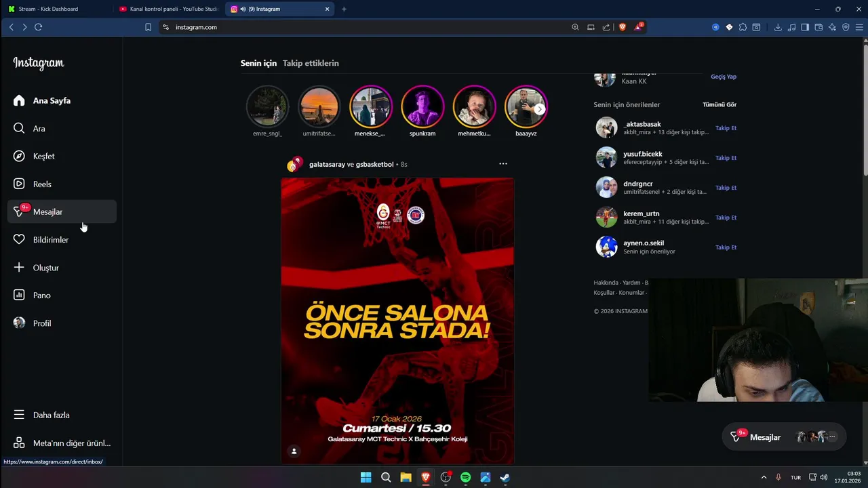The width and height of the screenshot is (868, 488).
Task: Open galatasaray profile from post header
Action: (x=327, y=165)
